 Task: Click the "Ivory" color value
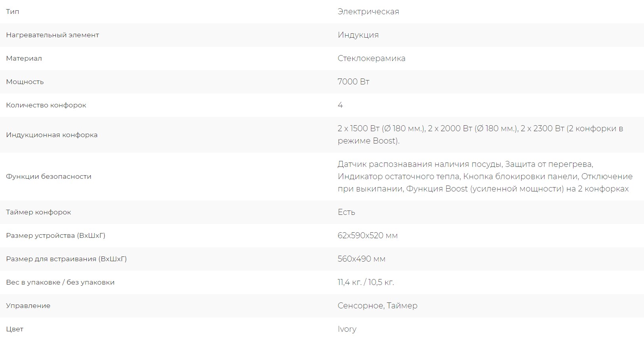(x=347, y=329)
